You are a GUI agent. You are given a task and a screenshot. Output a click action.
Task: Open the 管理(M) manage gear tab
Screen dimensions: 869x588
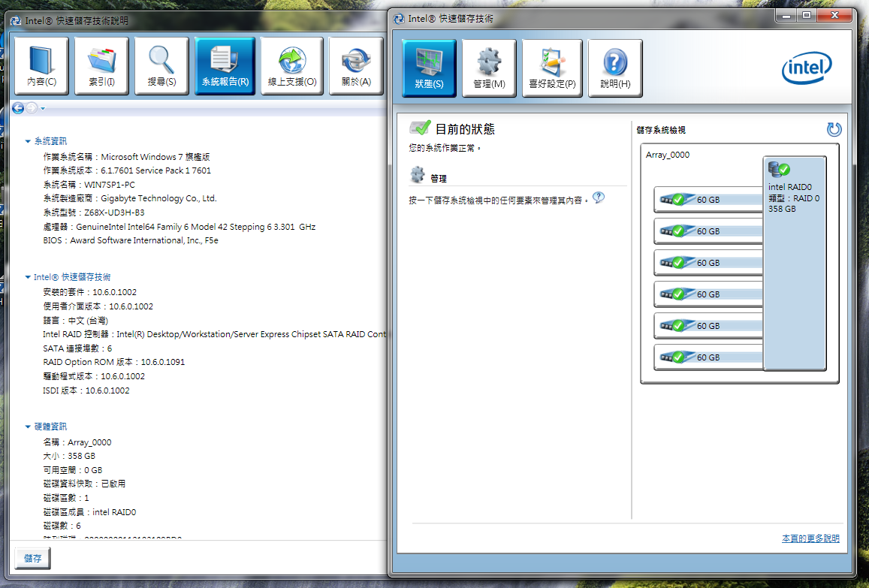click(x=489, y=68)
